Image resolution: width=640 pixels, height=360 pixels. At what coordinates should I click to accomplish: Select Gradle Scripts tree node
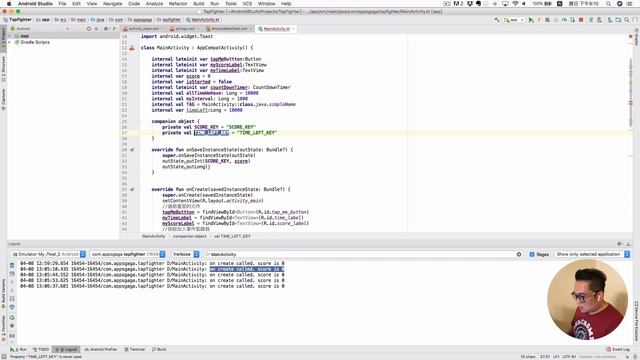(35, 42)
